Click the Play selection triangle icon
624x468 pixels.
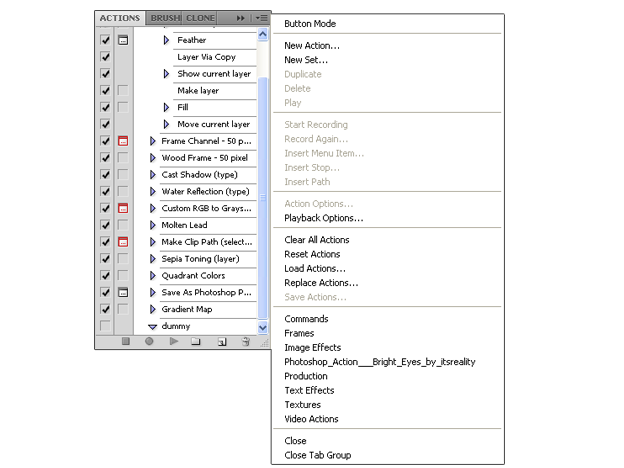(x=173, y=342)
